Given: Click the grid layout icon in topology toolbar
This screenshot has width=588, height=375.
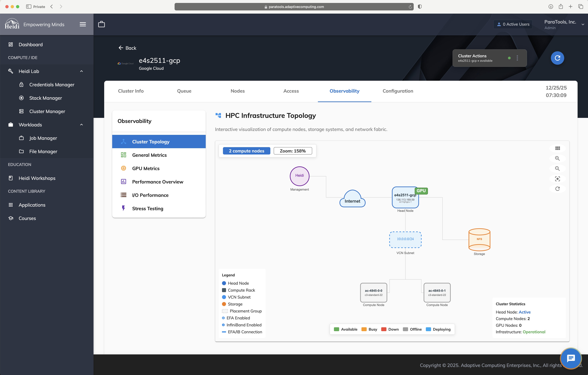Looking at the screenshot, I should (x=557, y=148).
